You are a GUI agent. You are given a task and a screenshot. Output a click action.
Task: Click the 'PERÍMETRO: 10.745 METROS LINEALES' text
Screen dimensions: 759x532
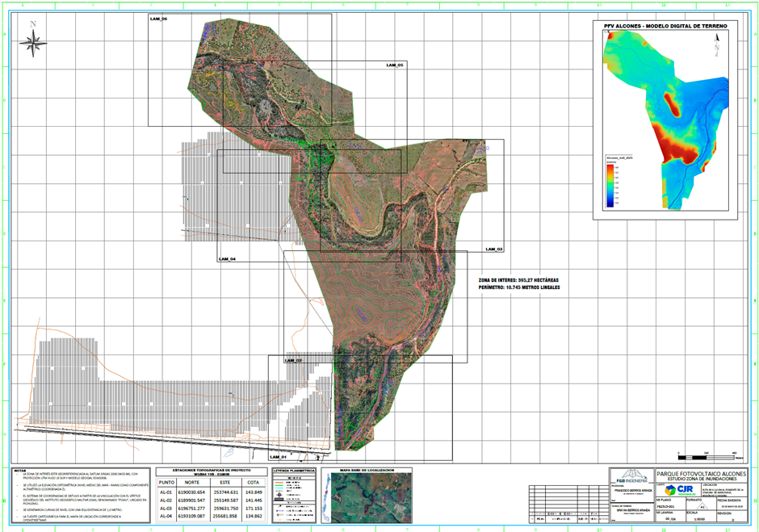519,287
